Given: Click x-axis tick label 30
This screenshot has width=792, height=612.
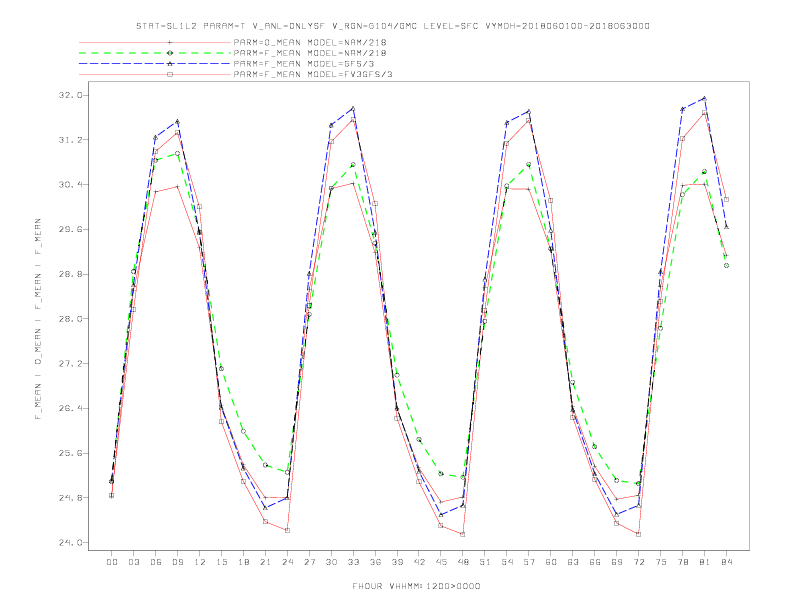Looking at the screenshot, I should pyautogui.click(x=331, y=562).
